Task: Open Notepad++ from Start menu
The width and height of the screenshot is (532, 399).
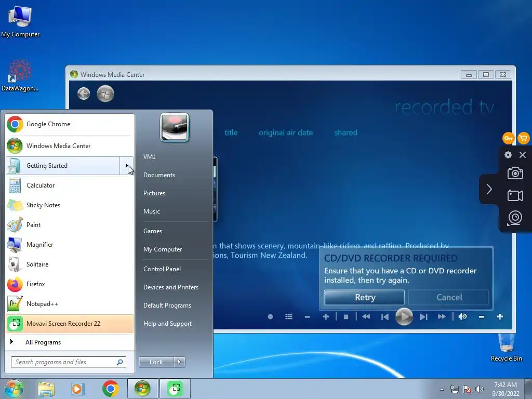Action: tap(70, 303)
